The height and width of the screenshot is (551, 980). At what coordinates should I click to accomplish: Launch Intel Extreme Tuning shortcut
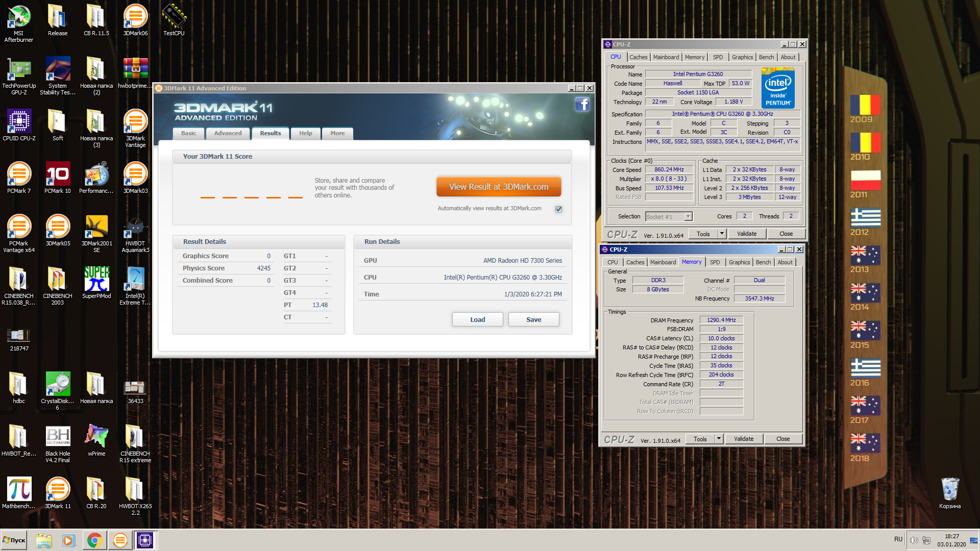click(x=135, y=286)
